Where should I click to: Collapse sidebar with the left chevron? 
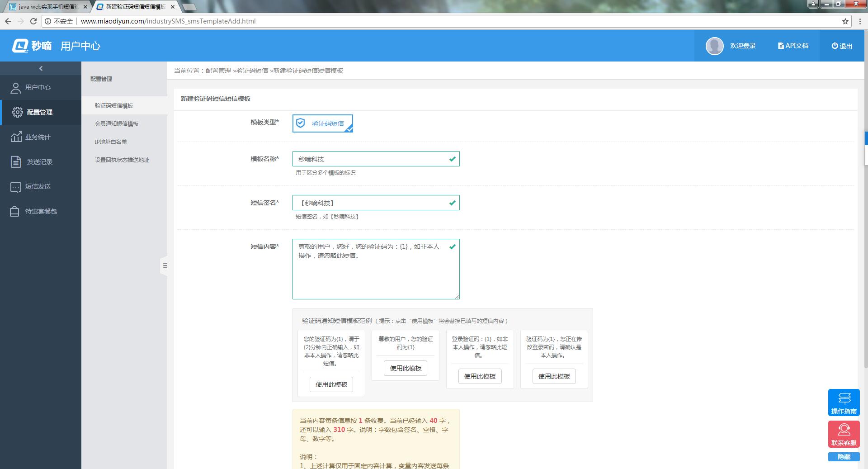[x=41, y=68]
